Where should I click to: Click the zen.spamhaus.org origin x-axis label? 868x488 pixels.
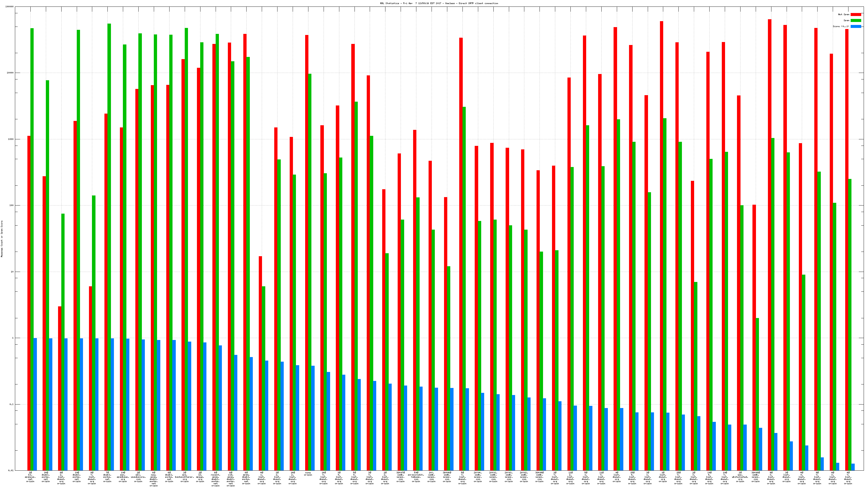[x=123, y=477]
